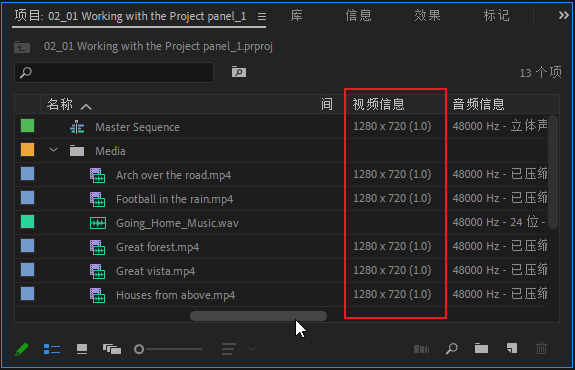Select Going_Home_Music.wav
575x370 pixels.
177,223
